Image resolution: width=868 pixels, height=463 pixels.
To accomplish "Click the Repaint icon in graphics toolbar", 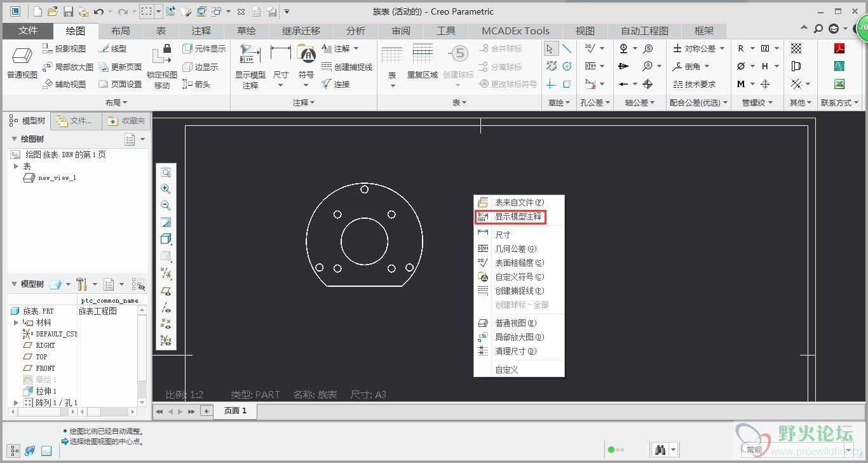I will tap(166, 222).
